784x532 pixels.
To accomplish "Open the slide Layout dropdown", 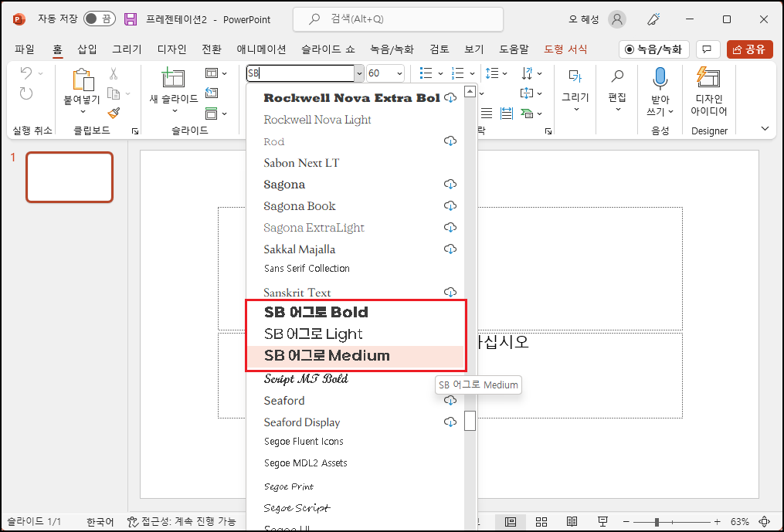I will (216, 73).
